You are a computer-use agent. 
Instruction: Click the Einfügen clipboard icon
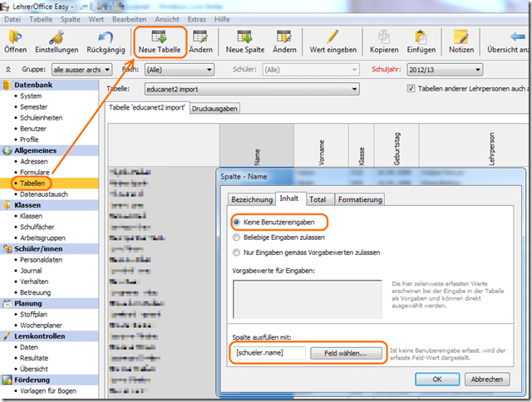point(421,37)
